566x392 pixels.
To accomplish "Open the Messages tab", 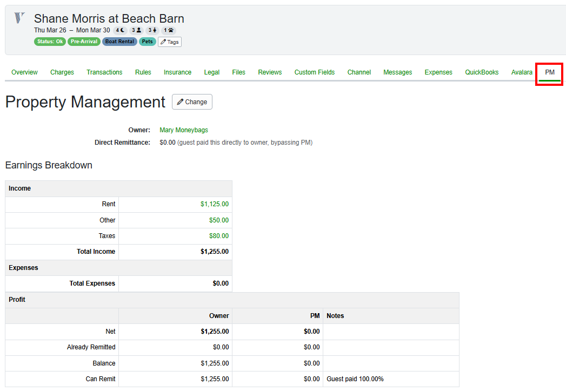I will click(x=397, y=72).
